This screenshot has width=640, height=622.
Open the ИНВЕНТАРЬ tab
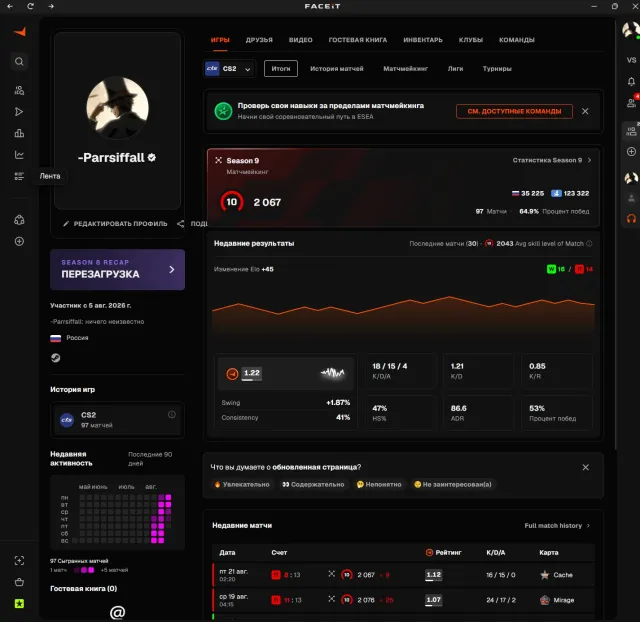[423, 40]
